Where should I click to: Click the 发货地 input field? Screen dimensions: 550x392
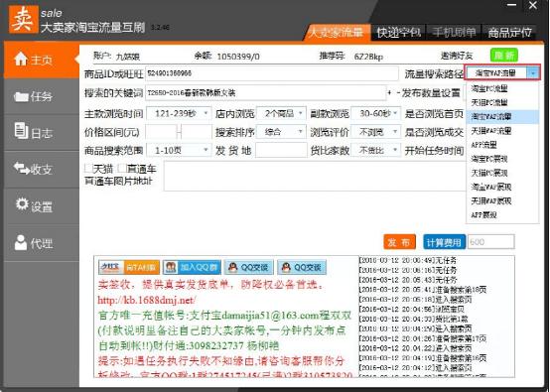(x=281, y=150)
